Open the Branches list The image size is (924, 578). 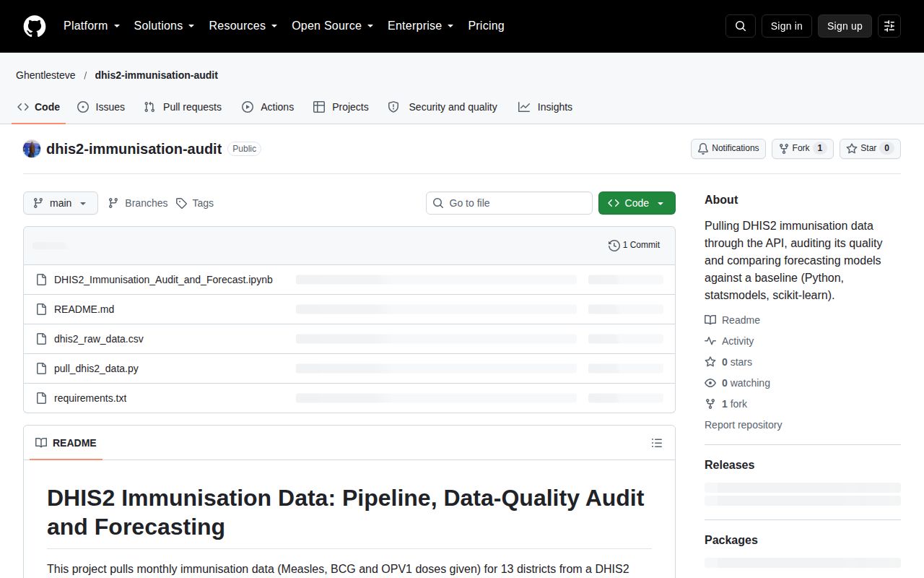[x=138, y=203]
